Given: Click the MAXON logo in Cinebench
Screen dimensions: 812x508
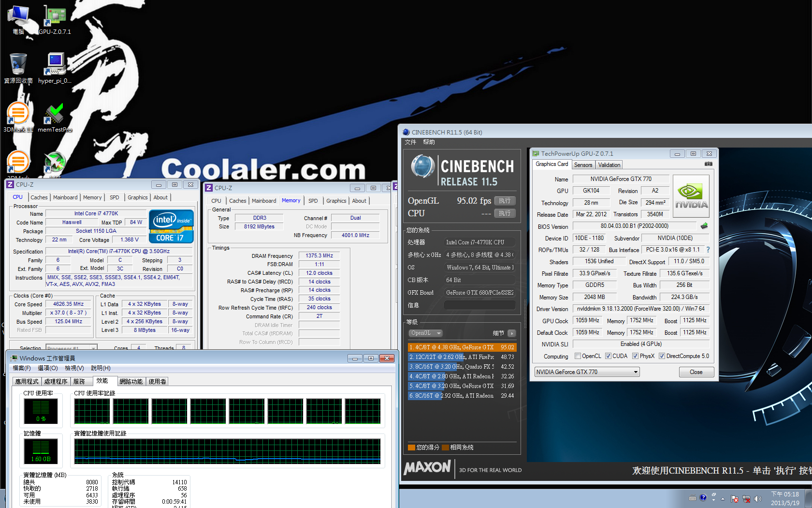Looking at the screenshot, I should (427, 467).
